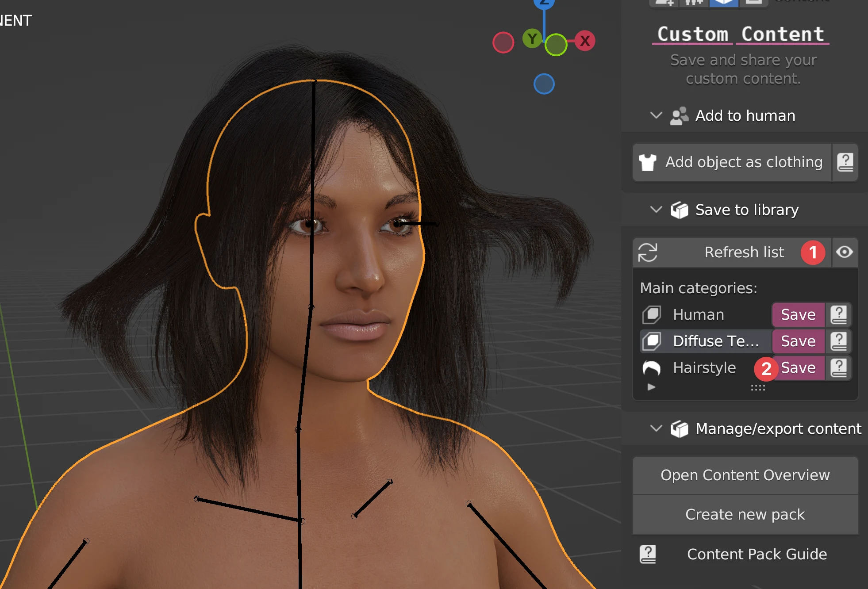Select the Hairstyle list row
Viewport: 868px width, 589px height.
[x=706, y=368]
